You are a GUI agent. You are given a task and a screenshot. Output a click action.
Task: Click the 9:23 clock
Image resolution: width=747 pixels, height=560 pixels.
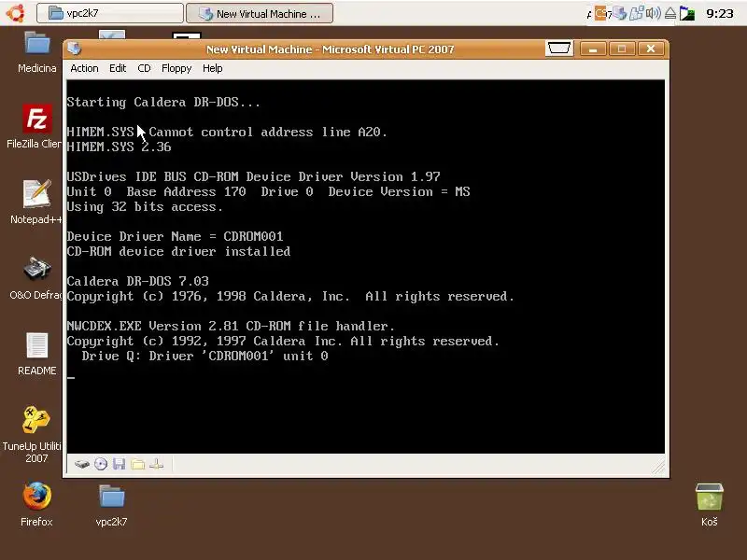coord(720,13)
